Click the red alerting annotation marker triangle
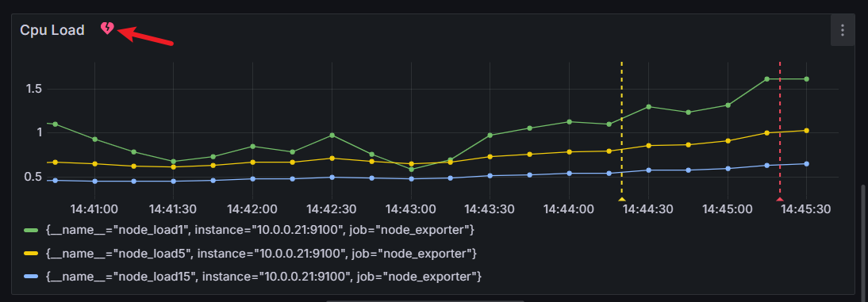 coord(780,199)
